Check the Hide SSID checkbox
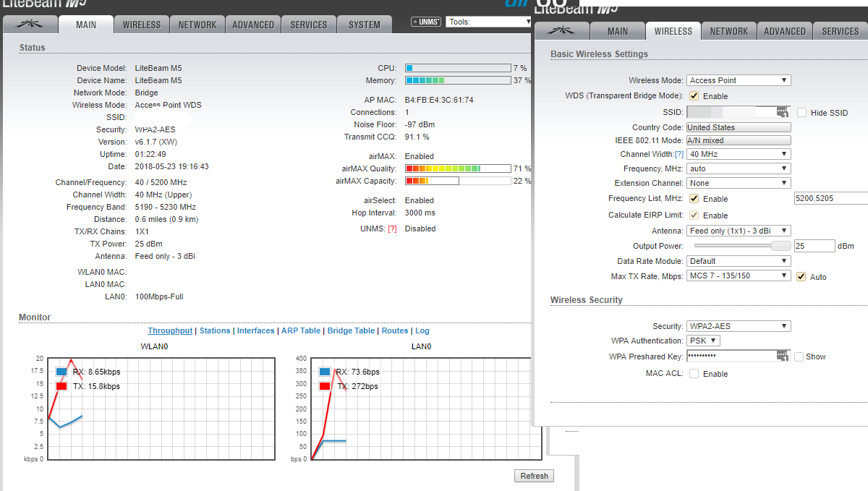Viewport: 868px width, 491px height. [801, 113]
